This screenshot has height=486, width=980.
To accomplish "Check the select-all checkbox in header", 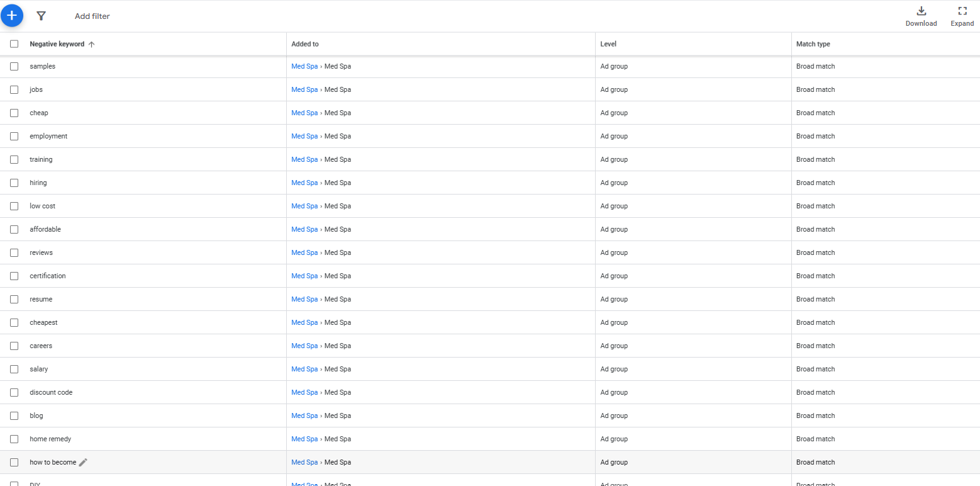I will pos(14,44).
